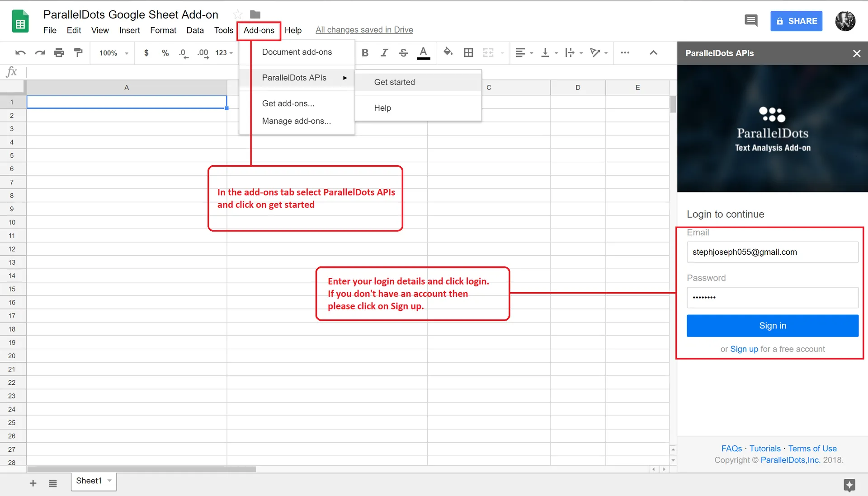
Task: Format cell as currency
Action: click(146, 53)
